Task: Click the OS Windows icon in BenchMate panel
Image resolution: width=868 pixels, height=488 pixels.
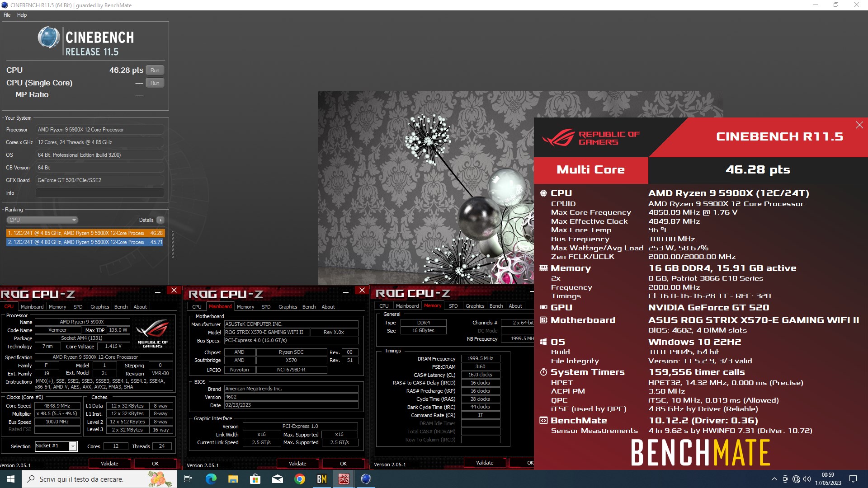Action: 543,342
